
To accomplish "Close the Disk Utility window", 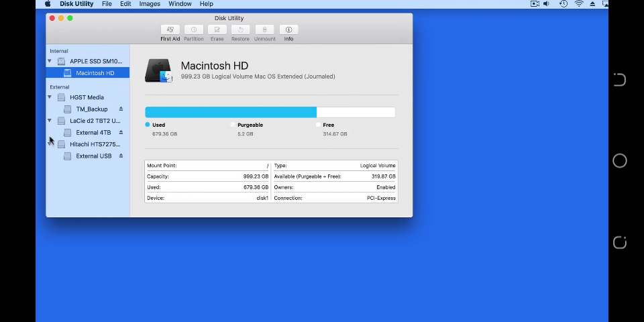I will point(52,18).
